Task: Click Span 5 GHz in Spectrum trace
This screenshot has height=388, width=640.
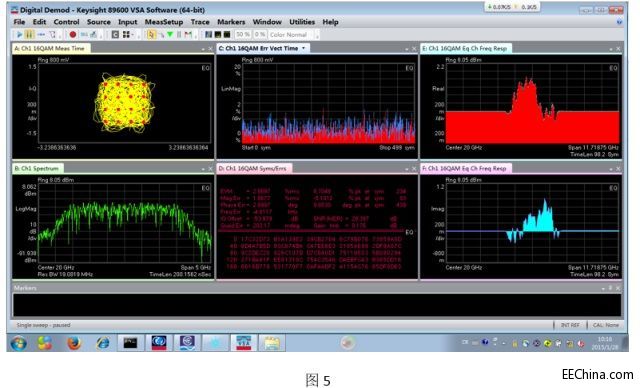Action: 196,268
